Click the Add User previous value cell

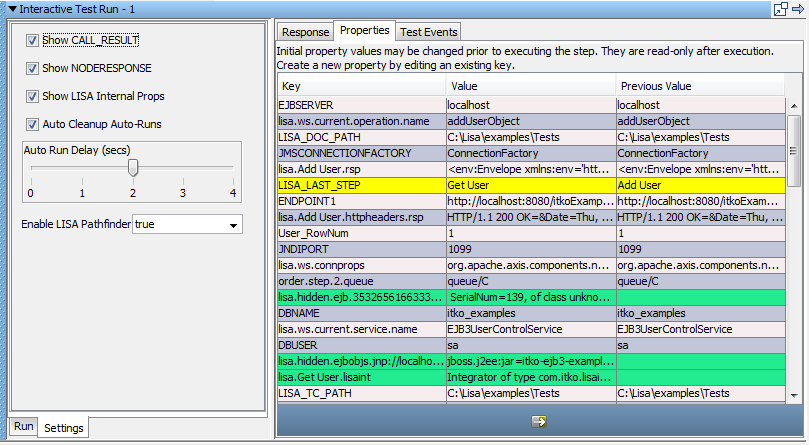[x=701, y=185]
